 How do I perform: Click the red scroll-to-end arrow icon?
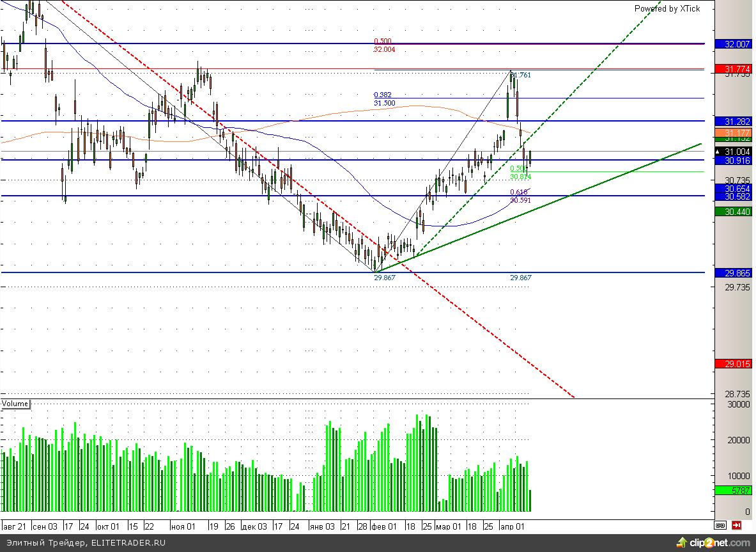pyautogui.click(x=736, y=525)
